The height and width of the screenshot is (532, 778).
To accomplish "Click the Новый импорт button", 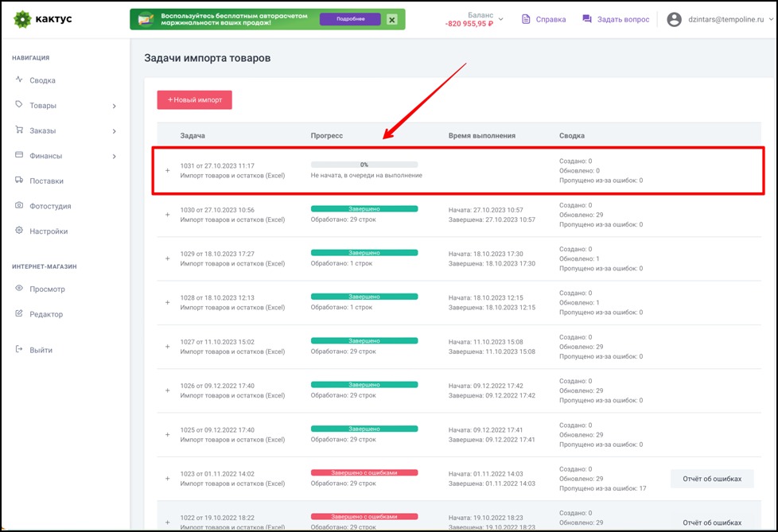I will 194,99.
